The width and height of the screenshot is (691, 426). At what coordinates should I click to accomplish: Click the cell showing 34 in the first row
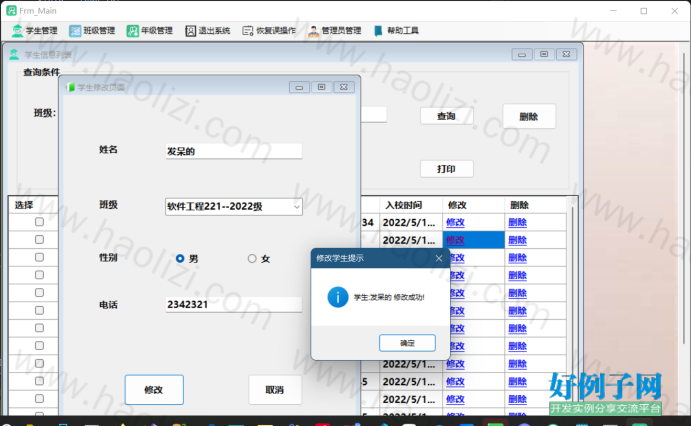(x=370, y=222)
